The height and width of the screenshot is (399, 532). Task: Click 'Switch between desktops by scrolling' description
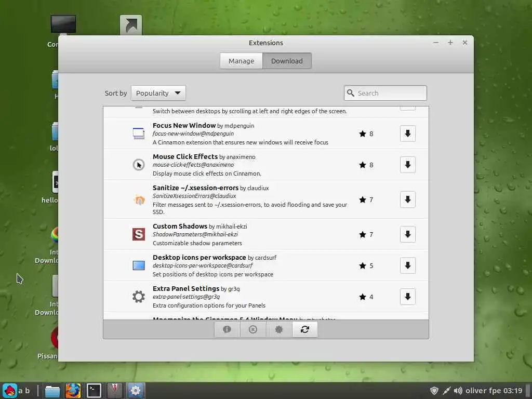tap(250, 111)
